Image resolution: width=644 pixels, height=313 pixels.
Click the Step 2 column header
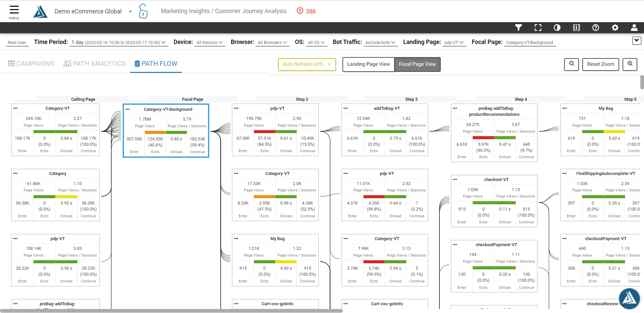point(302,99)
